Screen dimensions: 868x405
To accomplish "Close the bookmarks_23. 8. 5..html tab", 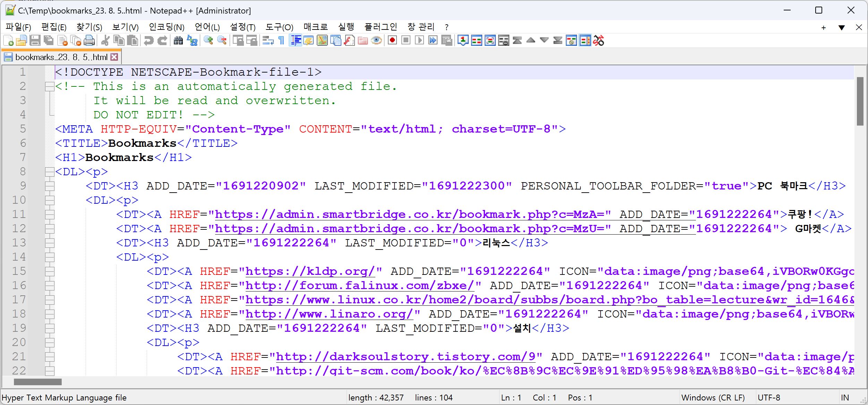I will 114,57.
